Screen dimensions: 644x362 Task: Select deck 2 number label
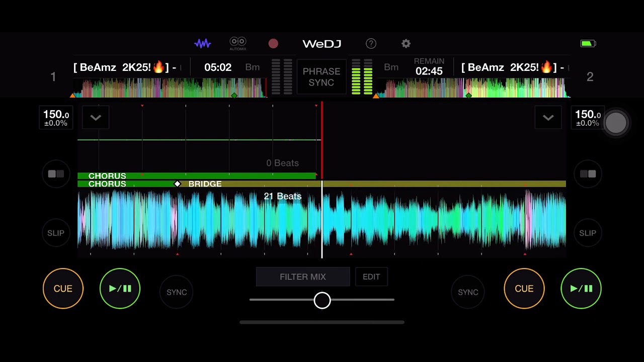[x=590, y=77]
